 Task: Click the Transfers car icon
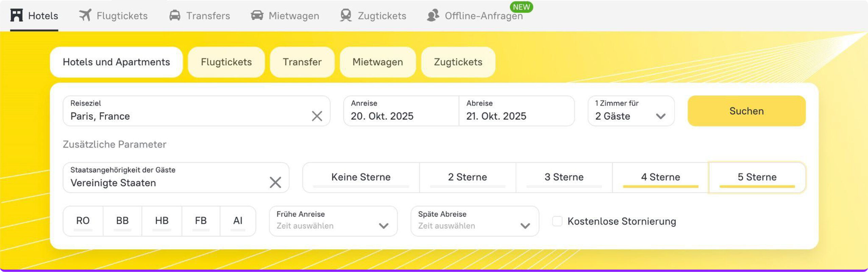pyautogui.click(x=175, y=15)
